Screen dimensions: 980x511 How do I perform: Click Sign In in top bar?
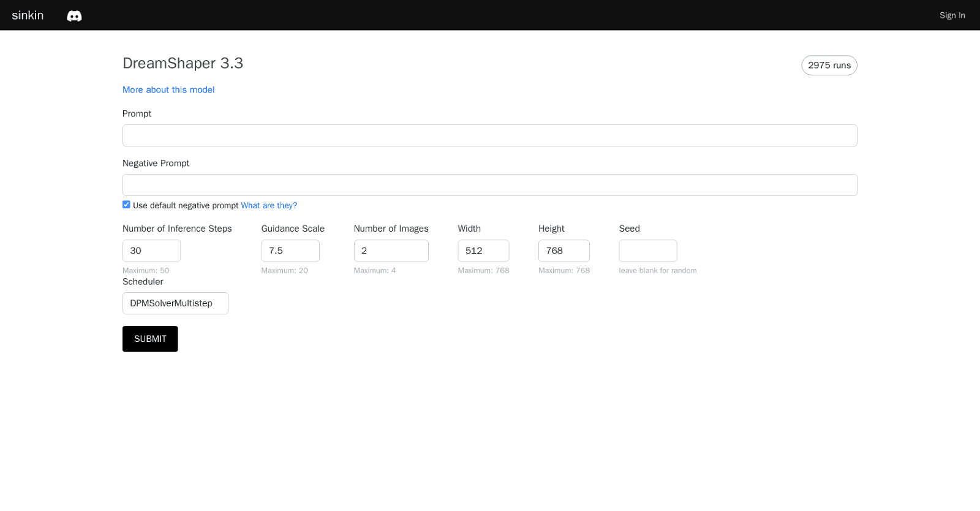(952, 15)
